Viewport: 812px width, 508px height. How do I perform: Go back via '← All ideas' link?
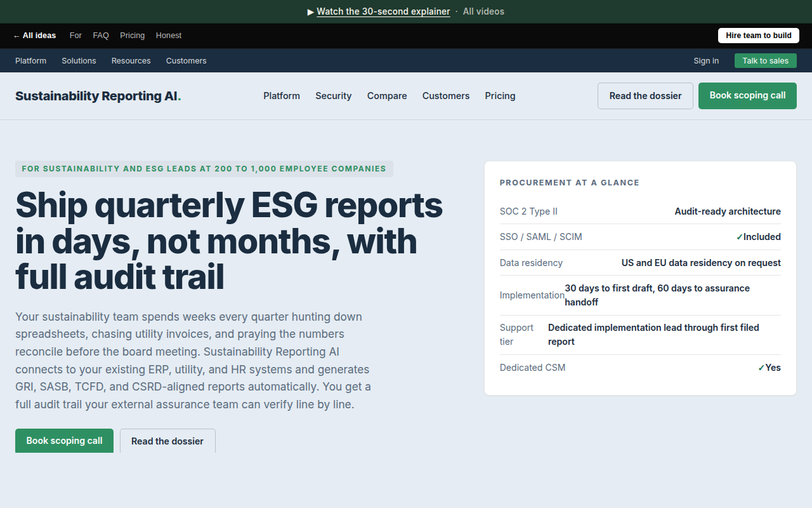click(34, 36)
